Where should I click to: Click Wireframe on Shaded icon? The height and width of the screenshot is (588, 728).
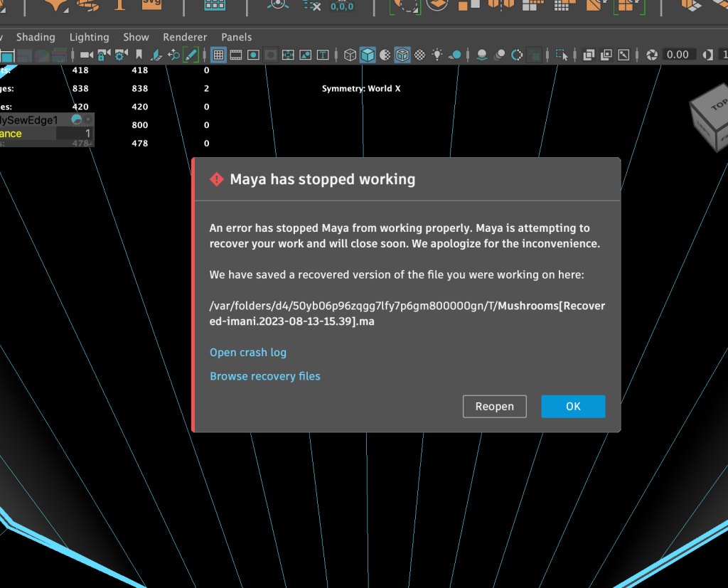pos(402,55)
